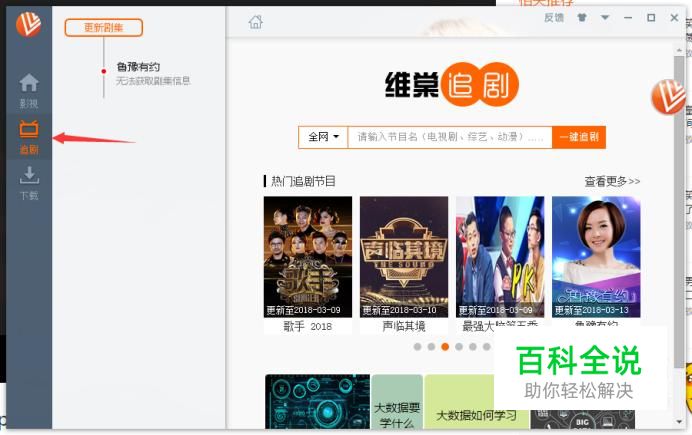Open the 下载 download section
The width and height of the screenshot is (692, 435).
coord(29,183)
